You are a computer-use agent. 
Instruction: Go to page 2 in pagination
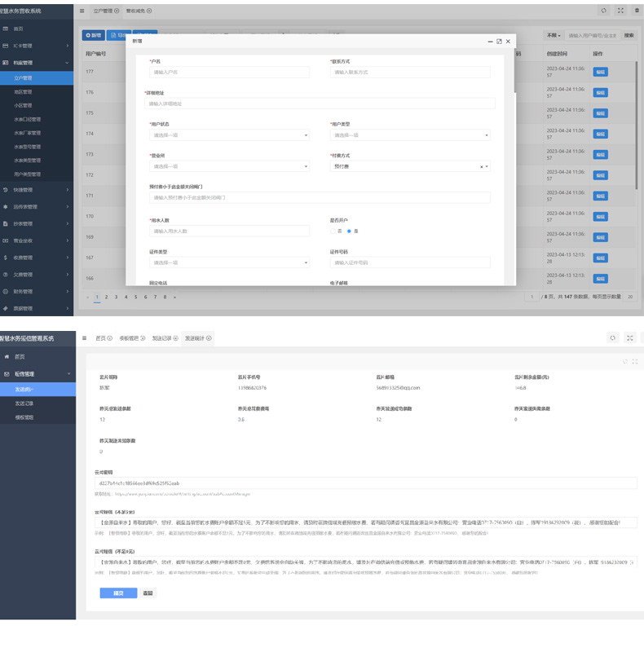pyautogui.click(x=107, y=297)
